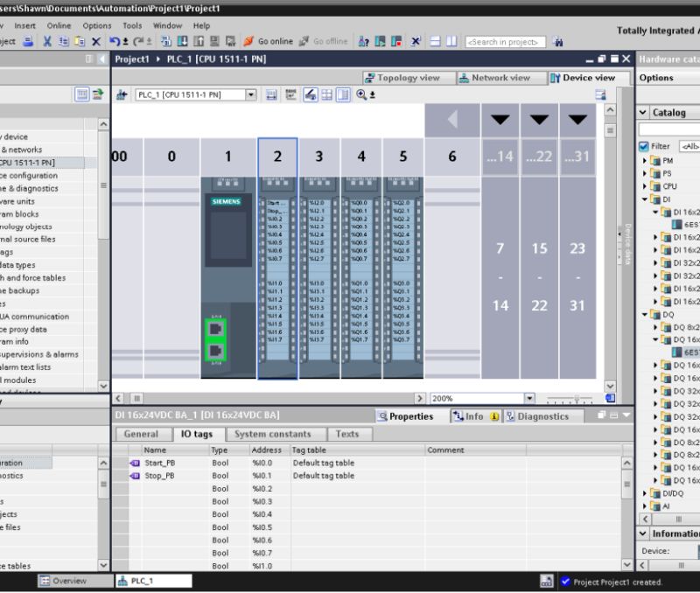Viewport: 700px width, 593px height.
Task: Click the portal view icon in status bar
Action: pyautogui.click(x=546, y=581)
